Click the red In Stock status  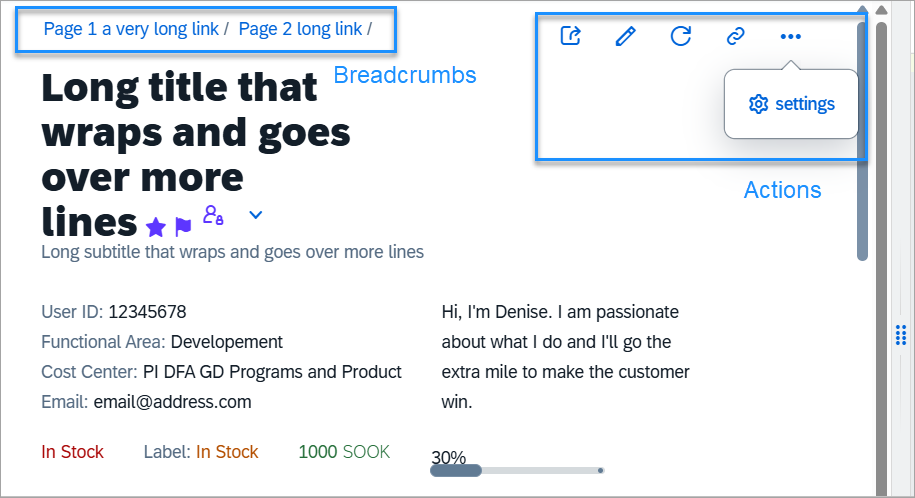pos(72,452)
